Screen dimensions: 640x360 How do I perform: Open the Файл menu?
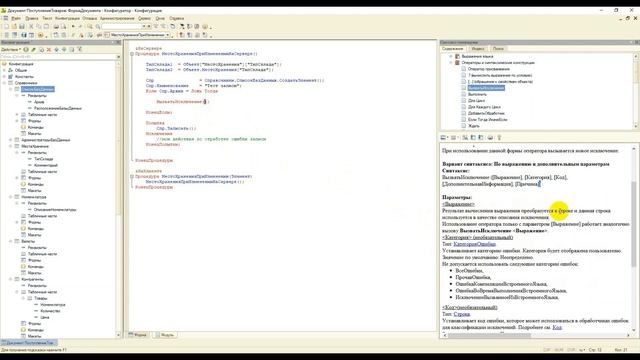pyautogui.click(x=16, y=18)
